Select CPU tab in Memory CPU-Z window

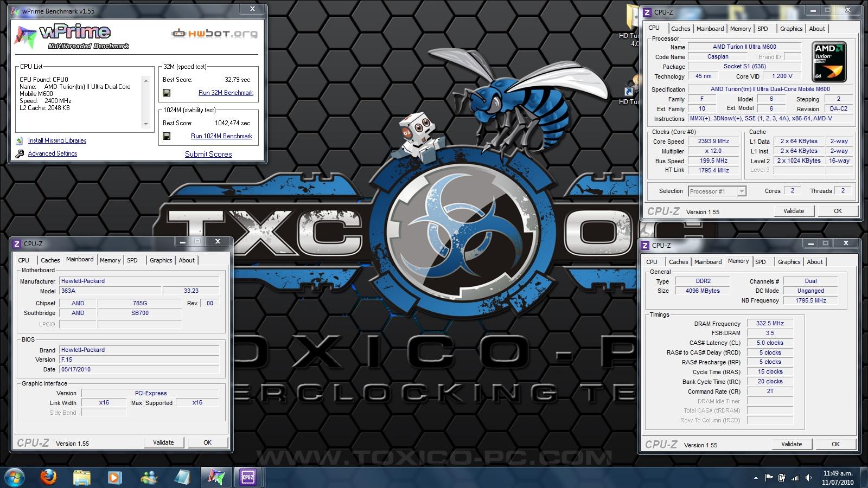652,262
